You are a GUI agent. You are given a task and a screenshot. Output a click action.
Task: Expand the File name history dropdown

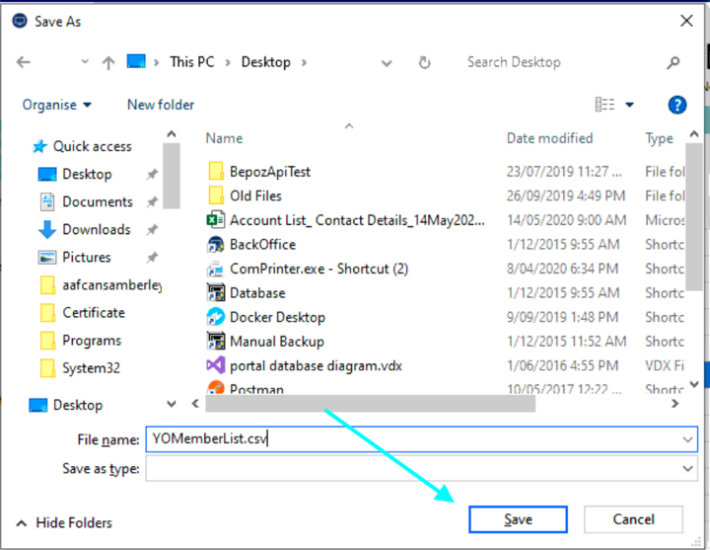point(687,439)
